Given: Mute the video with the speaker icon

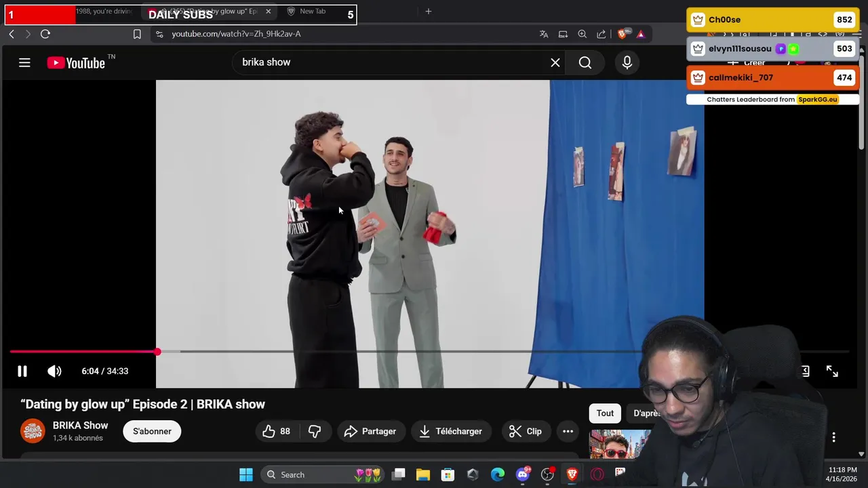Looking at the screenshot, I should [x=54, y=371].
